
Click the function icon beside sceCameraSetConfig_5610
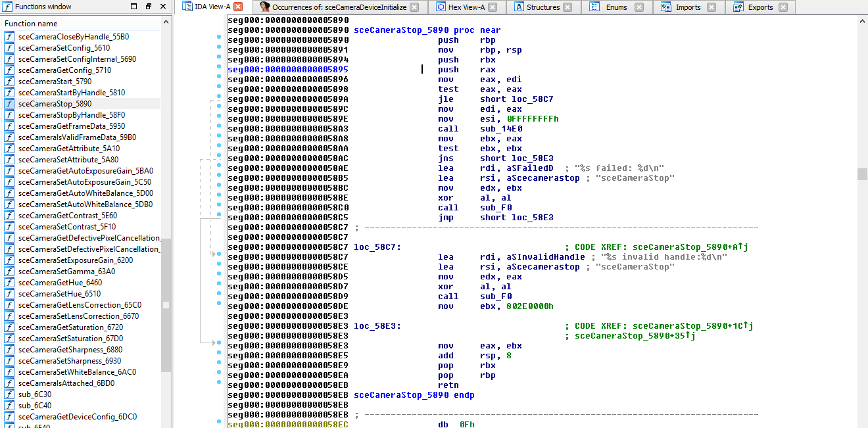(x=9, y=48)
